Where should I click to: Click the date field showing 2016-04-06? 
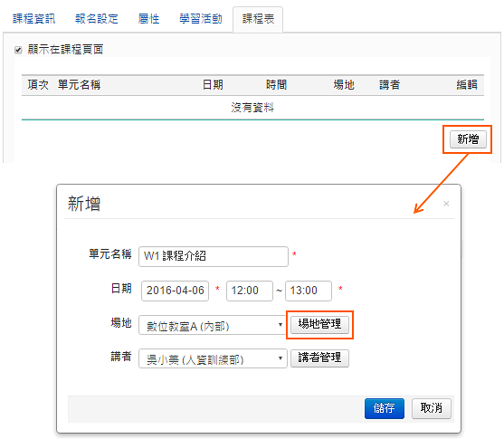point(176,291)
